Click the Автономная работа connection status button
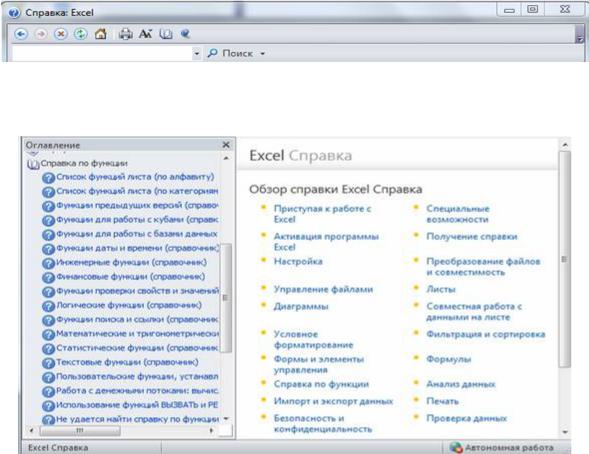Viewport: 589px width, 454px height. point(502,448)
